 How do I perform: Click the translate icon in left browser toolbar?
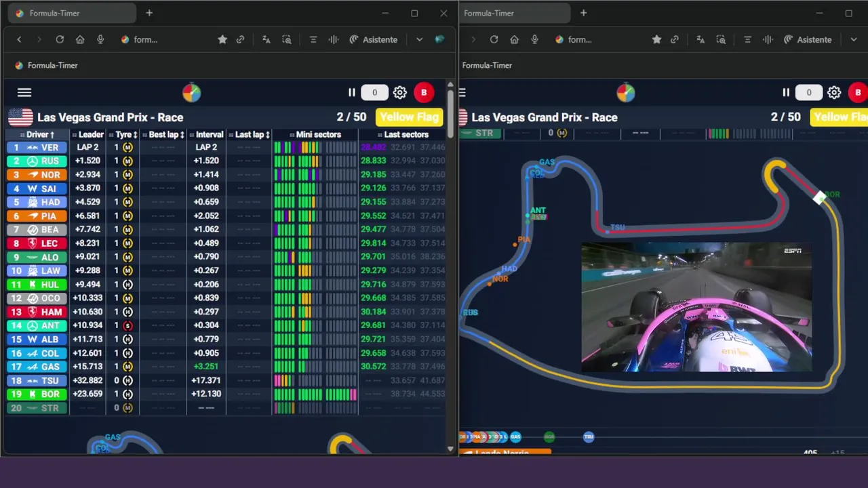267,39
